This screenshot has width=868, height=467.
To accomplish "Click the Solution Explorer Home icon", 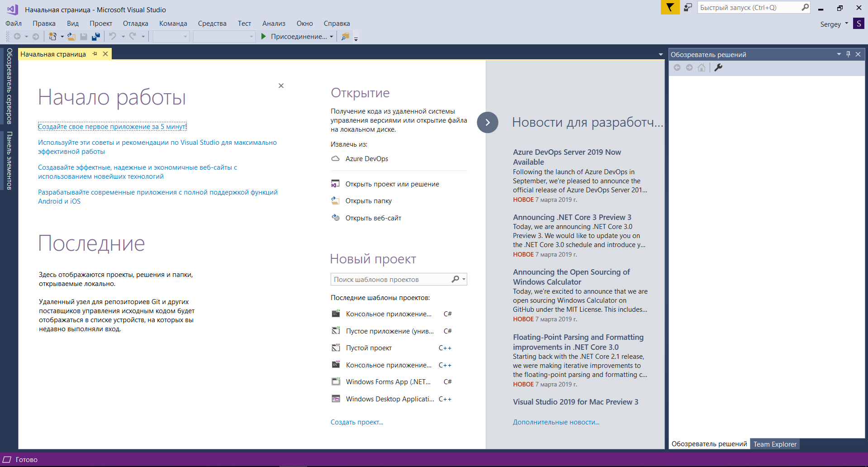I will click(702, 67).
